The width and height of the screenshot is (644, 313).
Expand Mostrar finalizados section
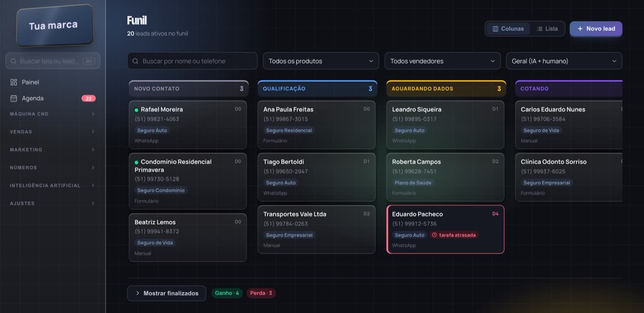167,293
